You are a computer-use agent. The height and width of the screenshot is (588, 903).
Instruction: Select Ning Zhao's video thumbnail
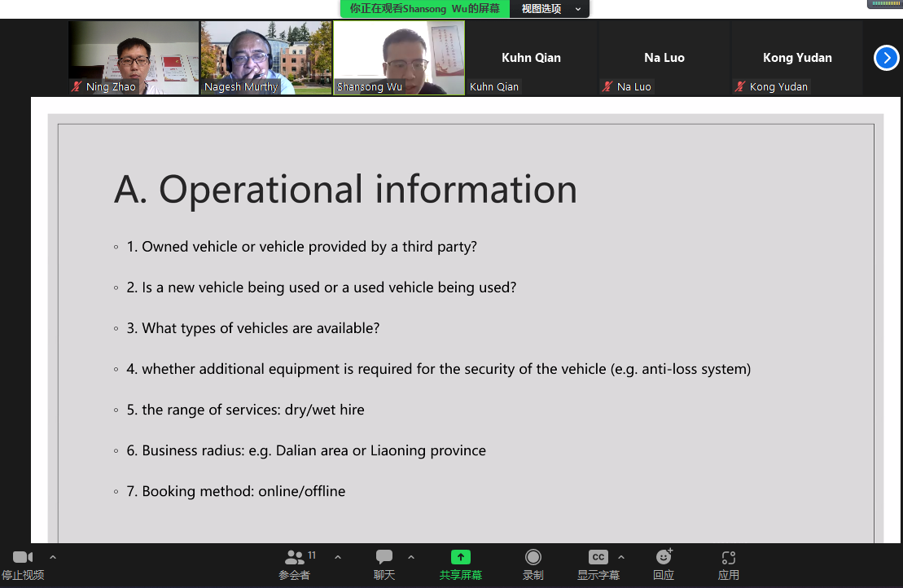[x=134, y=58]
